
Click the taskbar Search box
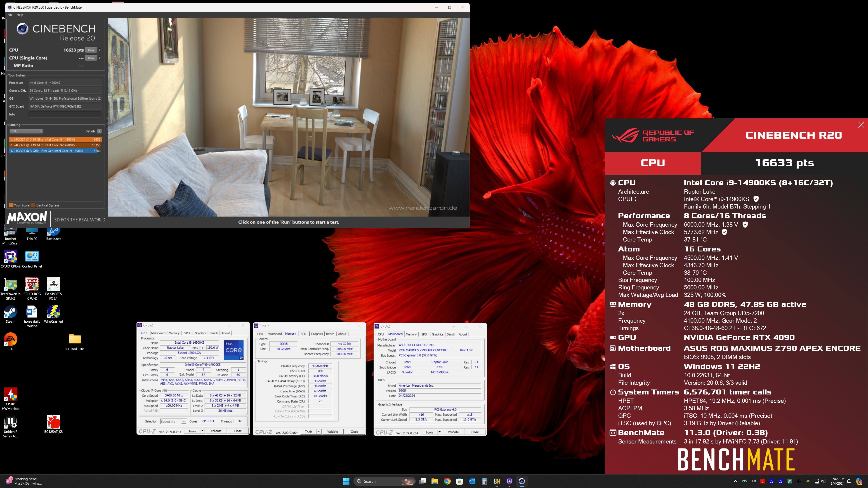[384, 481]
